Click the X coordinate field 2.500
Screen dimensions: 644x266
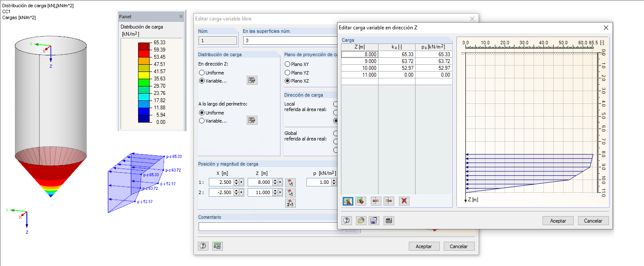221,182
